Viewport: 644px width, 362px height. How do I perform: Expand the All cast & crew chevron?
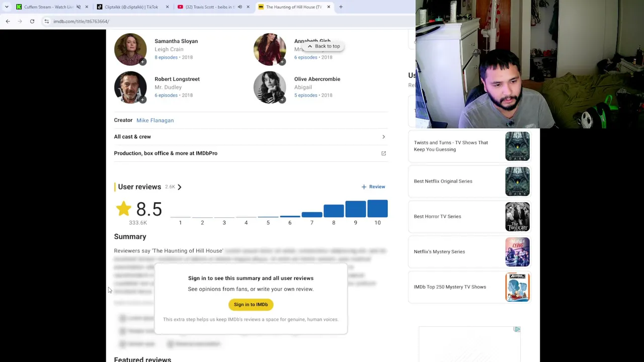(383, 137)
